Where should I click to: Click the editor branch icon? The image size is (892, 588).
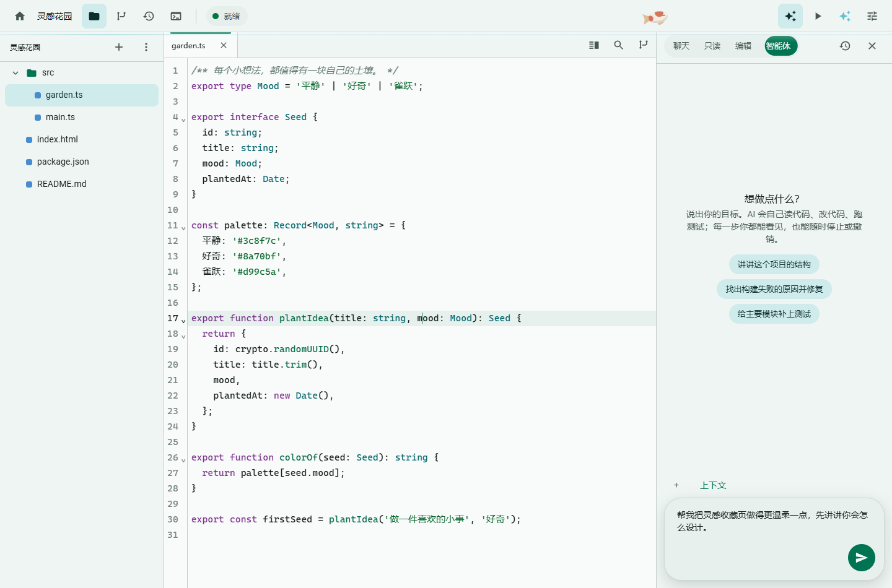click(x=644, y=45)
